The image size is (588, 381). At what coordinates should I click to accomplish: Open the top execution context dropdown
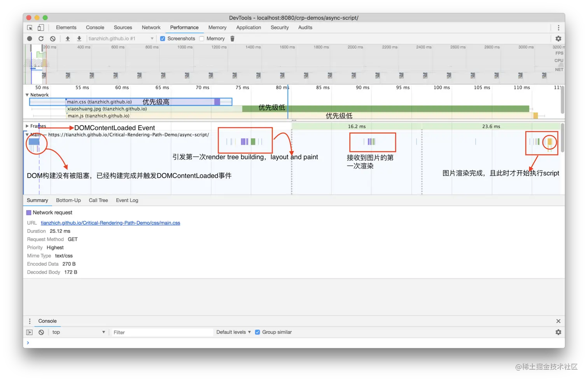pyautogui.click(x=79, y=332)
